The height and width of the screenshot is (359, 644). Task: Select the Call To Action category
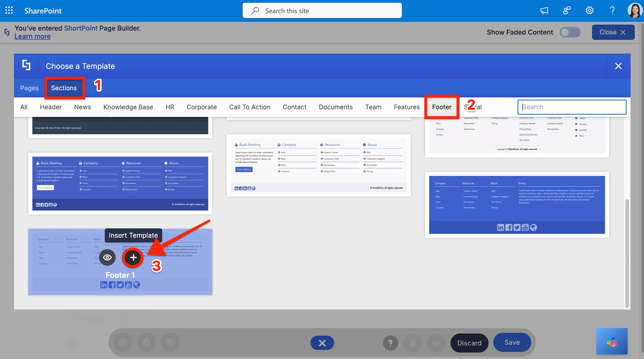[250, 107]
